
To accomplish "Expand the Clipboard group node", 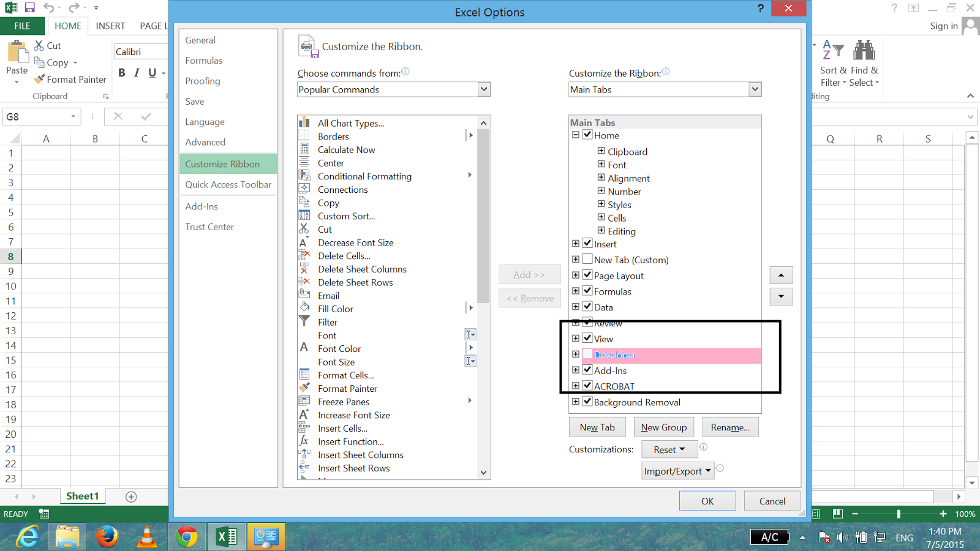I will [601, 151].
